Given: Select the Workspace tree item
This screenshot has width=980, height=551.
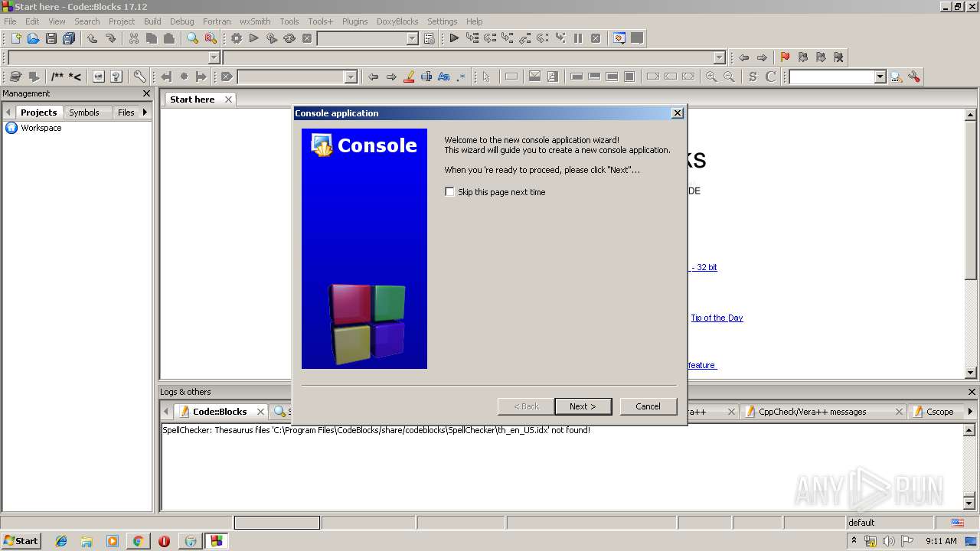Looking at the screenshot, I should [41, 128].
